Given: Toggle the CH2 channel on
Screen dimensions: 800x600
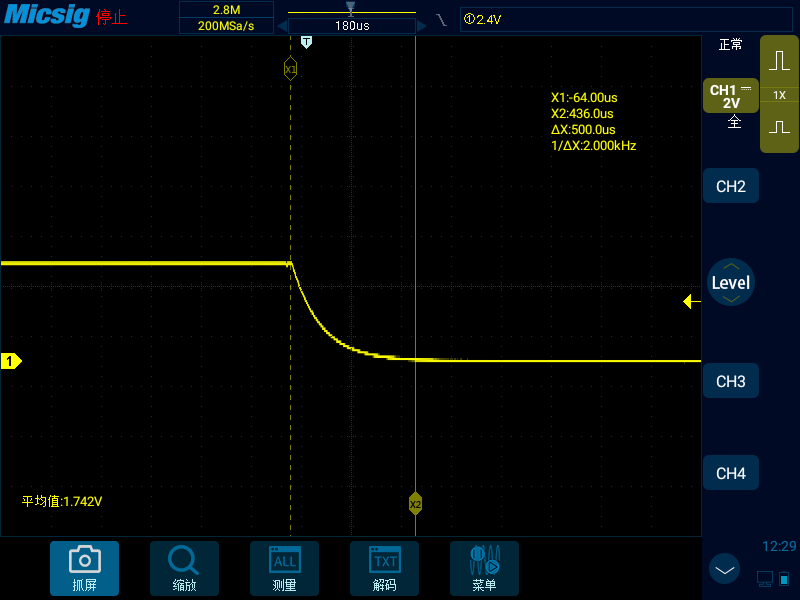Looking at the screenshot, I should [731, 186].
